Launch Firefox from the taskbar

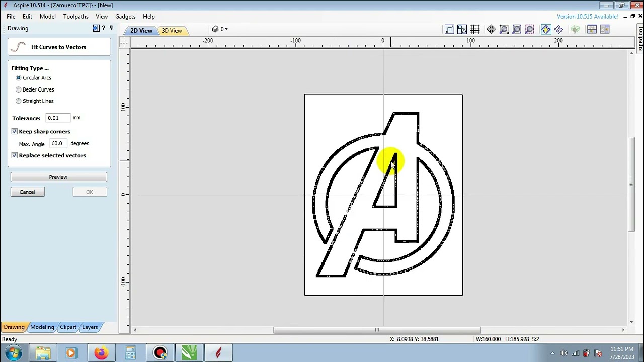[x=101, y=353]
